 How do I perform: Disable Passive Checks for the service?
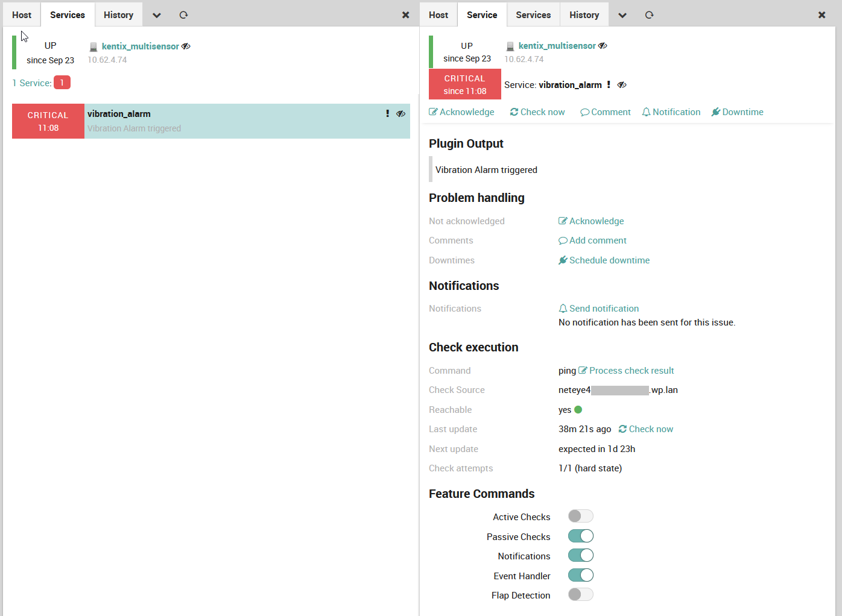(x=580, y=535)
